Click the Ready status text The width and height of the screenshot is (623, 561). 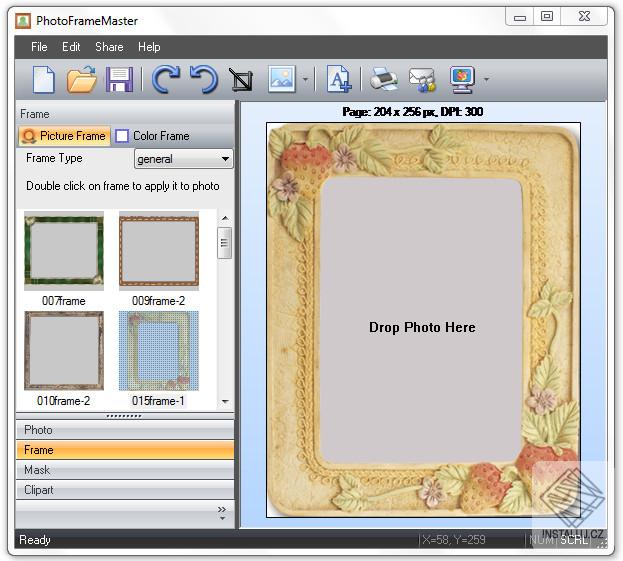tap(35, 540)
